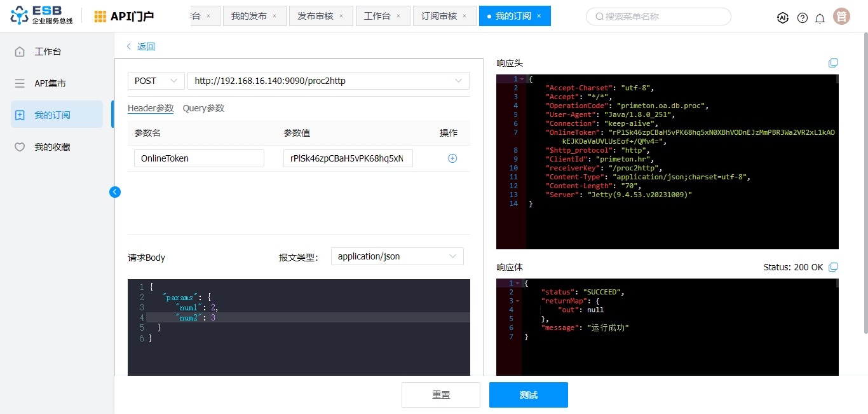Collapse the sidebar with arrow toggle
The image size is (868, 414).
point(115,191)
